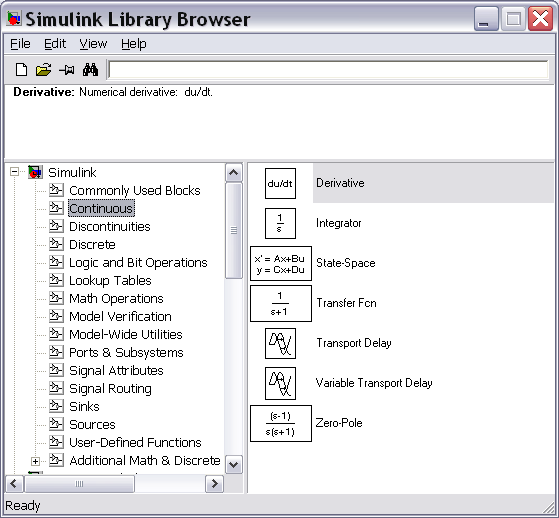Select the Derivative du/dt block icon
The height and width of the screenshot is (518, 559).
[280, 183]
